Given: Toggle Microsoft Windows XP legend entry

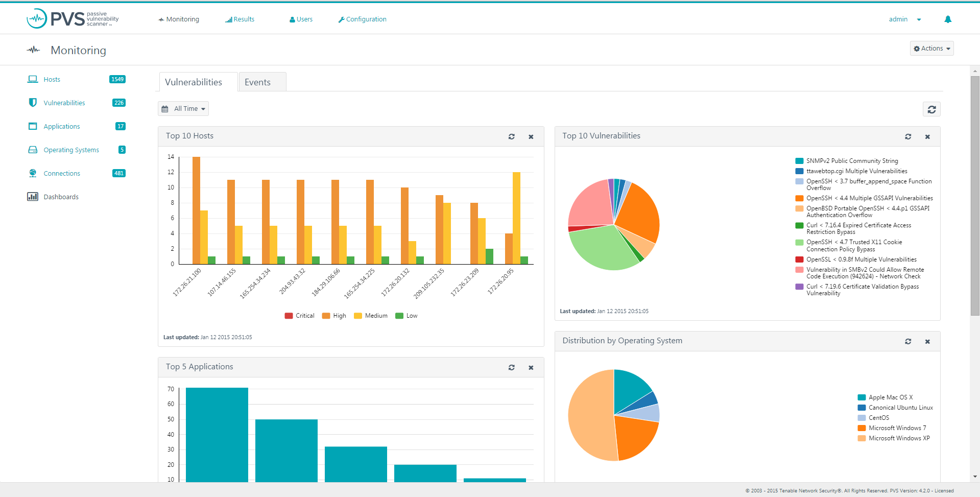Looking at the screenshot, I should [x=894, y=438].
